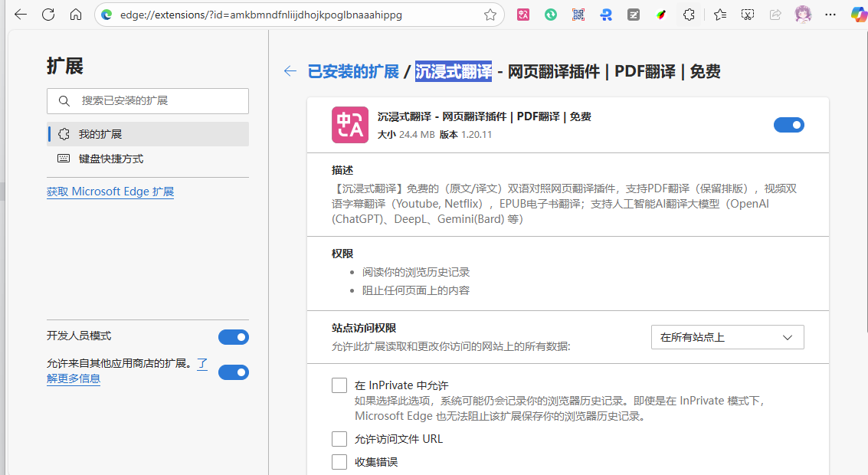Click the browser settings ellipsis menu
868x475 pixels.
830,14
